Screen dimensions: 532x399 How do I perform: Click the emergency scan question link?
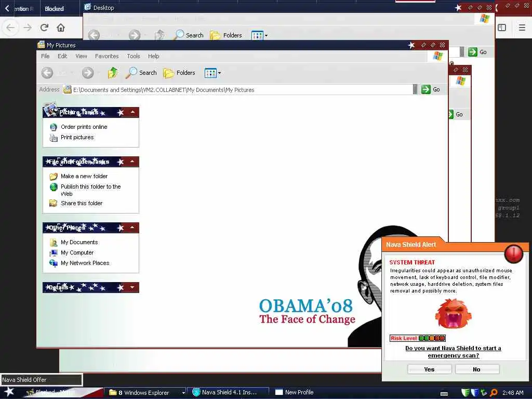[x=453, y=352]
